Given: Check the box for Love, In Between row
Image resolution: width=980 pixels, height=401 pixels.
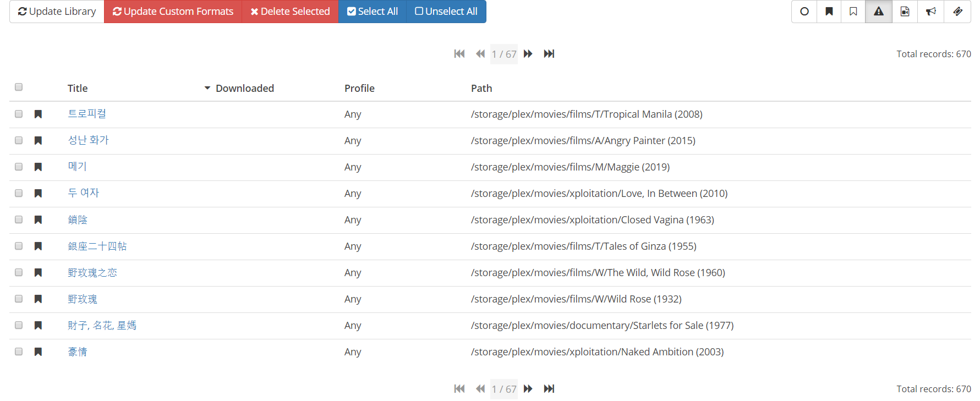Looking at the screenshot, I should coord(19,193).
